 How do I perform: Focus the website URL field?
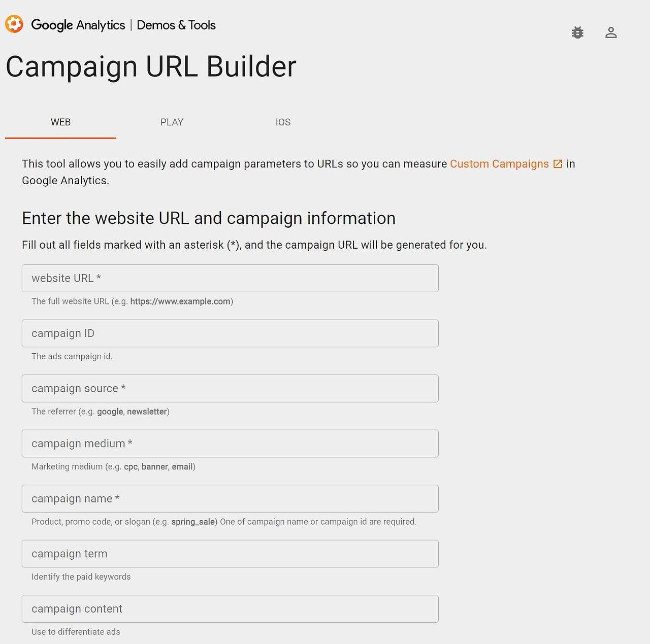point(230,278)
